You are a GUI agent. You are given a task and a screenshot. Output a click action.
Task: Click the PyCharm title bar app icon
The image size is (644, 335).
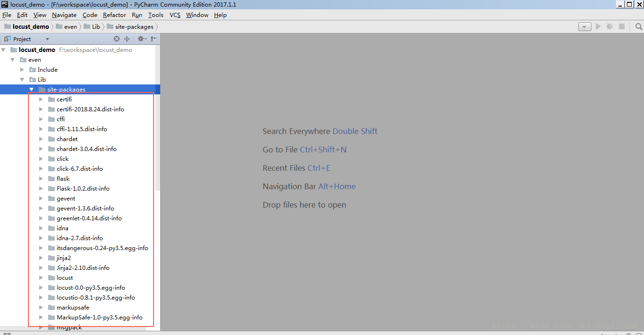coord(4,4)
